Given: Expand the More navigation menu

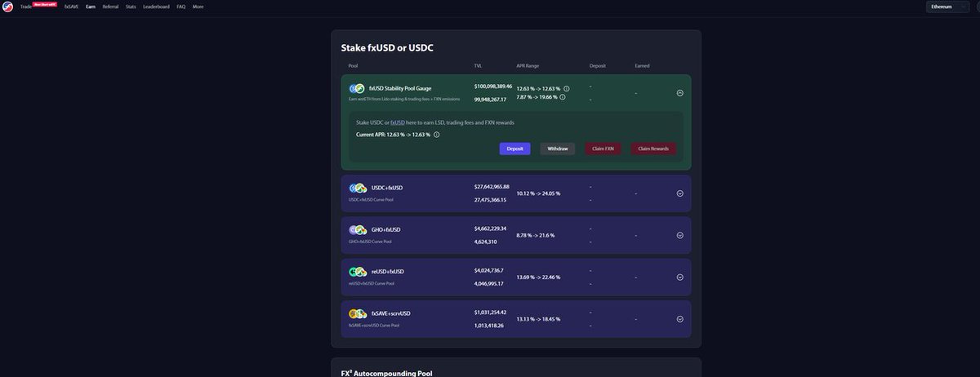Looking at the screenshot, I should click(x=198, y=7).
